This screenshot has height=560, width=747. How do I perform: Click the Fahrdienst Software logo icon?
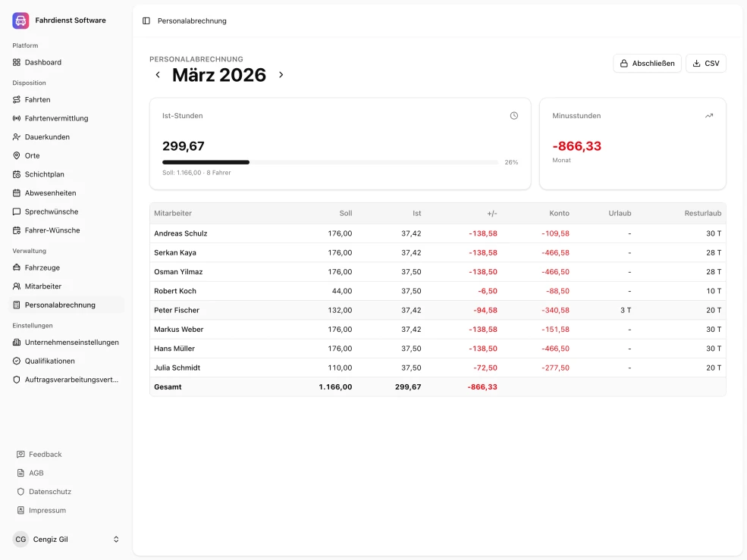(x=20, y=20)
